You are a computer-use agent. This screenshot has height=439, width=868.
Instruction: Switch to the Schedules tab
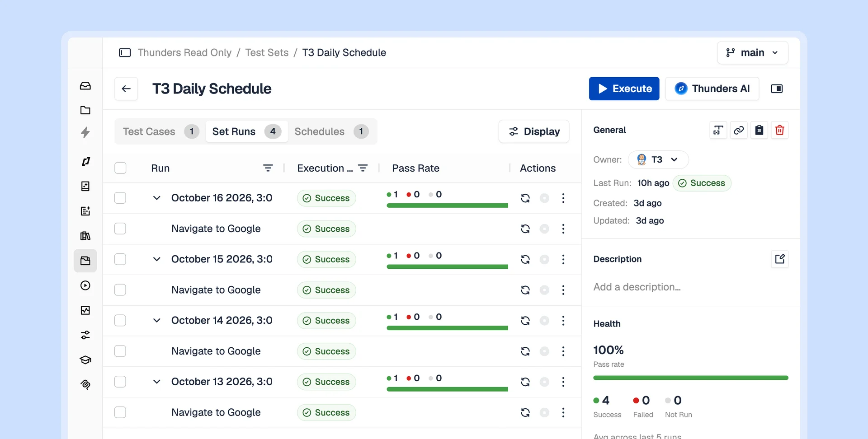click(x=331, y=131)
